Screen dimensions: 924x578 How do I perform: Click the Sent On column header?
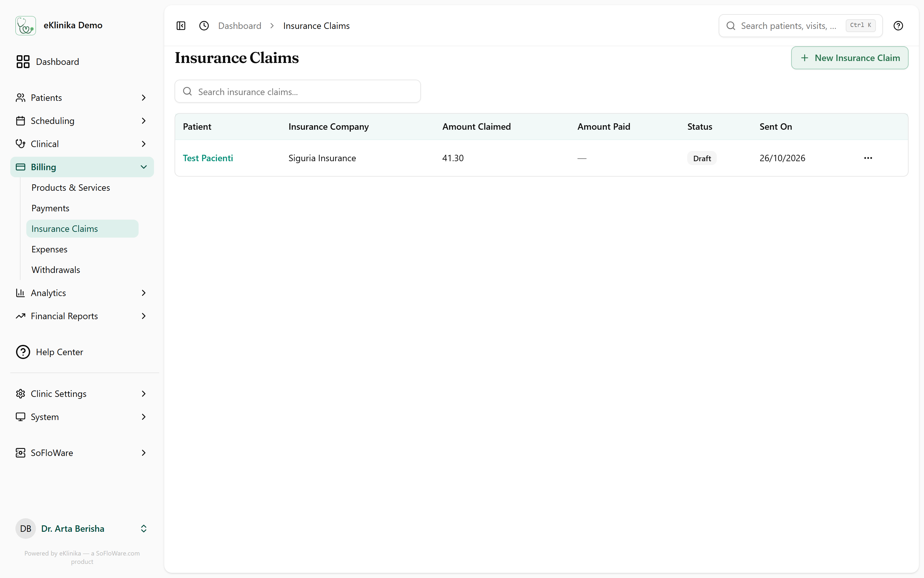coord(775,127)
